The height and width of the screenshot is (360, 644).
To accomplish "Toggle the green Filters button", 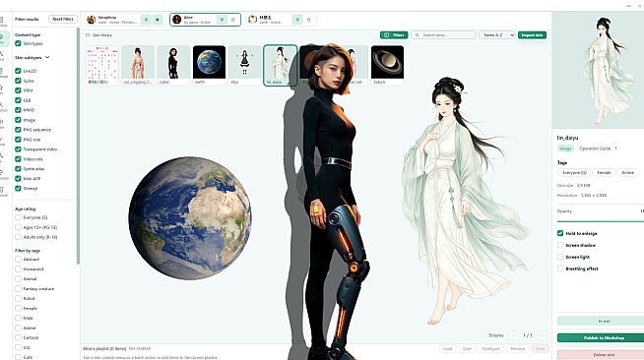I will (x=394, y=35).
